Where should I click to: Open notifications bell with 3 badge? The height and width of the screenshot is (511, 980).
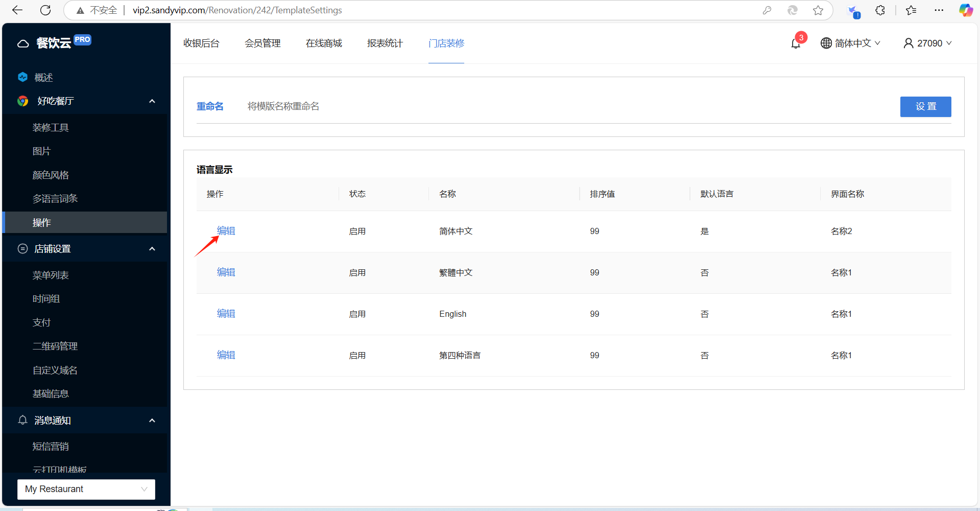796,43
